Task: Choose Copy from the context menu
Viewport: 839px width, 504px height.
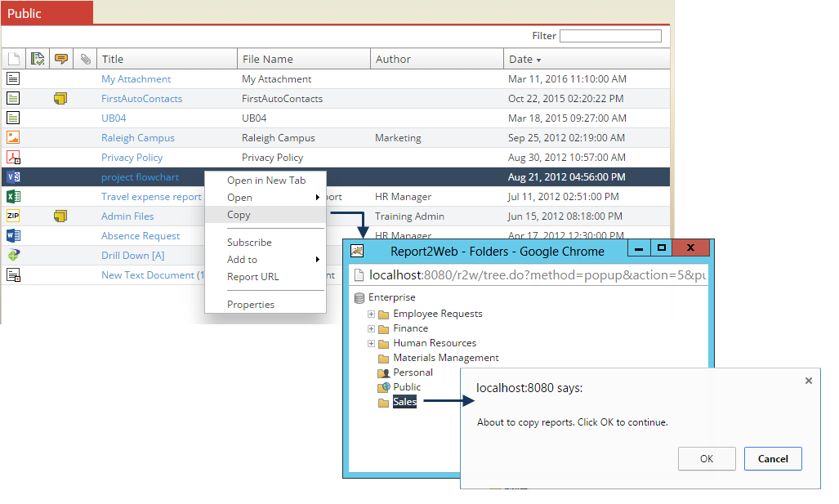Action: 239,215
